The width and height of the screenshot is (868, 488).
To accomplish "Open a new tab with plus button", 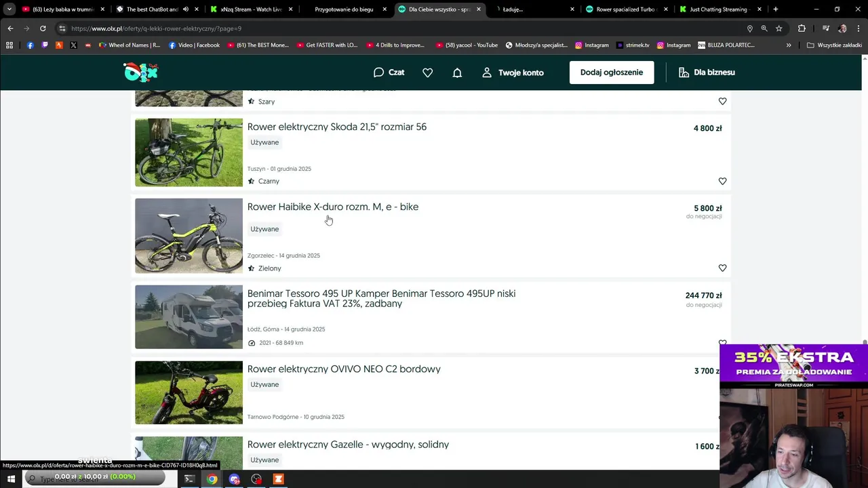I will (776, 9).
